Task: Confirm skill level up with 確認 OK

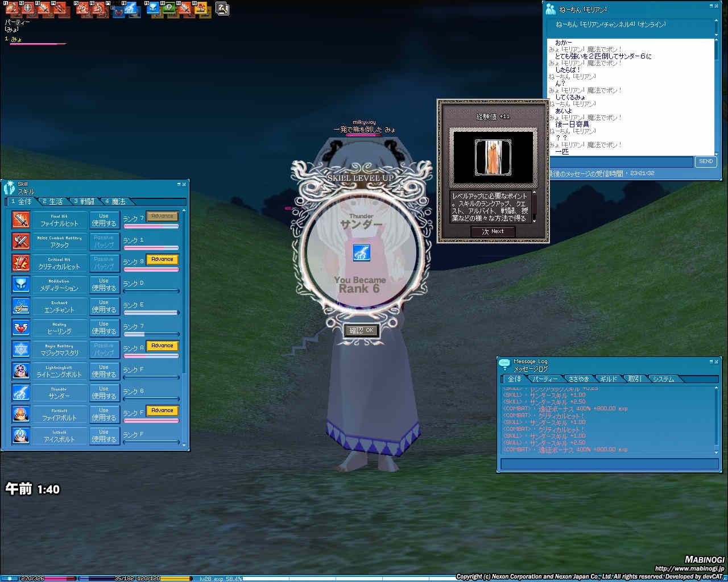Action: pyautogui.click(x=362, y=330)
